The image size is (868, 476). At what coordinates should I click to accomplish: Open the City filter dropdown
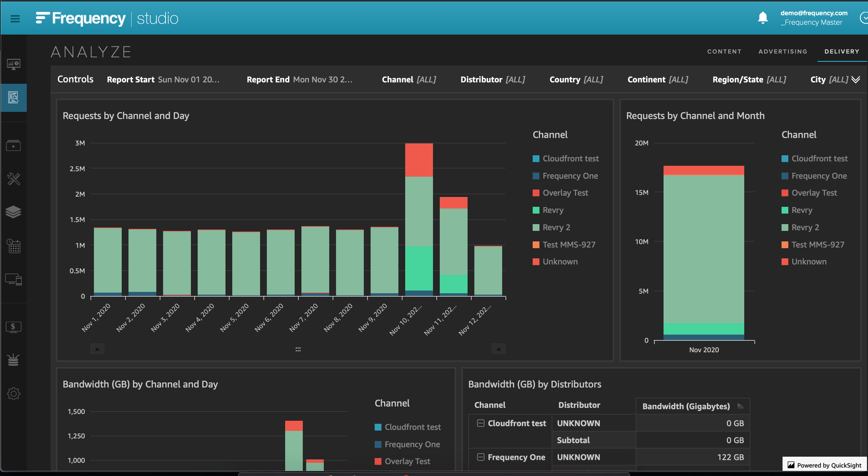(829, 80)
